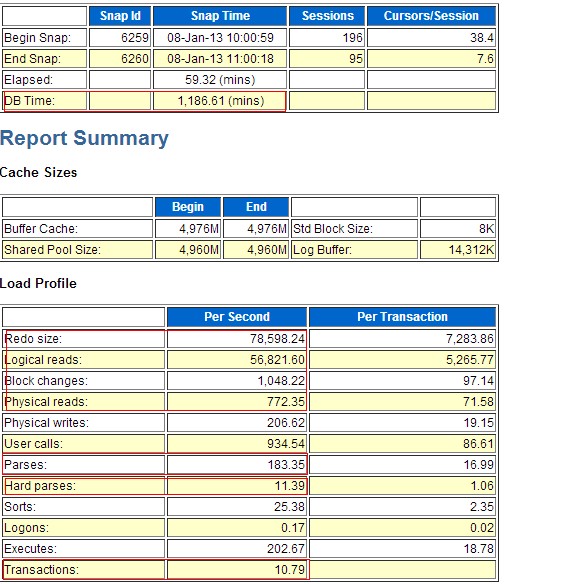This screenshot has height=584, width=578.
Task: Select the Per Transaction column header
Action: pyautogui.click(x=402, y=317)
